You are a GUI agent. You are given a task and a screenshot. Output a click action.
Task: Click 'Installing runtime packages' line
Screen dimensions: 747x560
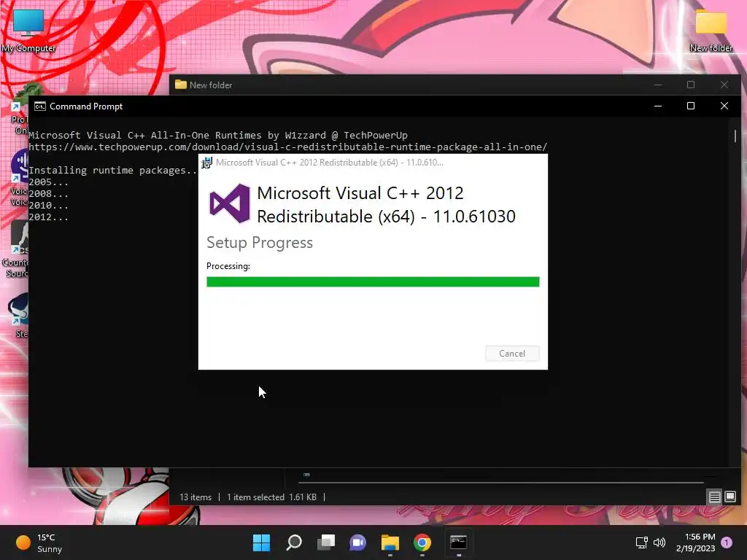113,171
